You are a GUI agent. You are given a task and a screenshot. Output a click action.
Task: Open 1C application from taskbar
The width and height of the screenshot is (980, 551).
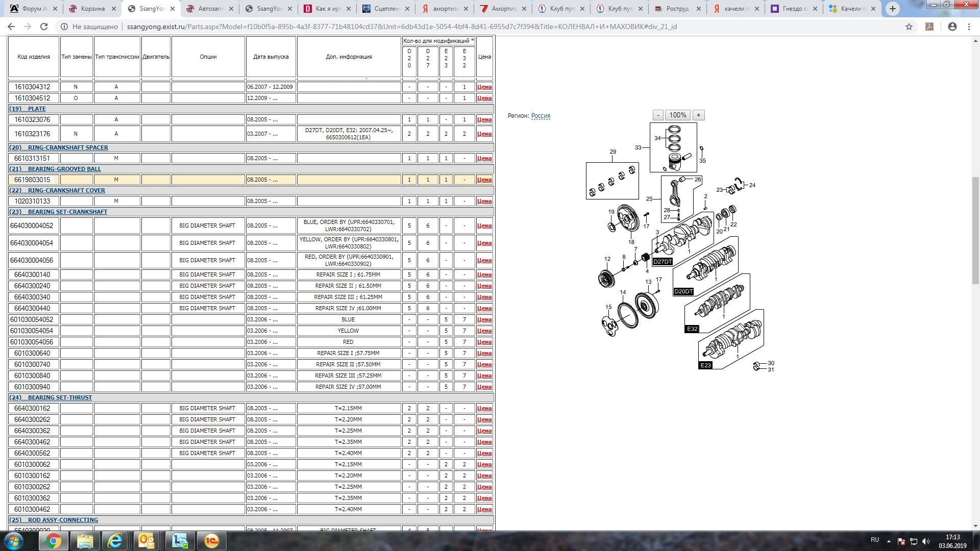[x=211, y=541]
